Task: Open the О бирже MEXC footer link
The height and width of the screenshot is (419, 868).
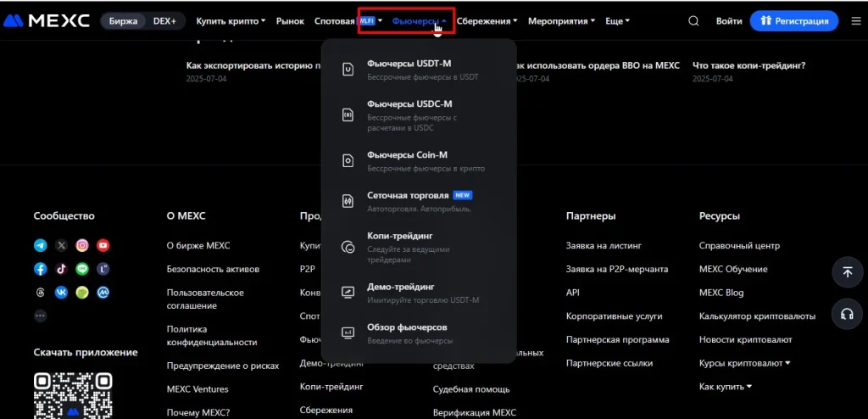Action: tap(198, 245)
